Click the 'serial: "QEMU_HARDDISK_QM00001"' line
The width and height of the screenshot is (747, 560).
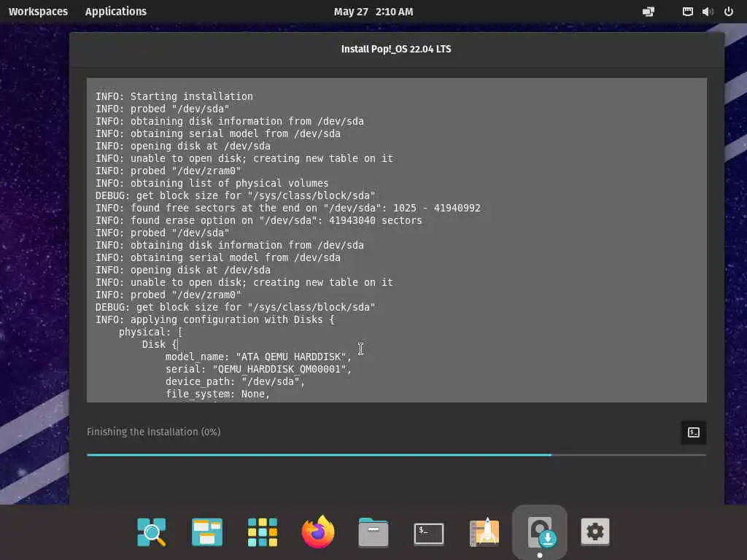pos(258,369)
